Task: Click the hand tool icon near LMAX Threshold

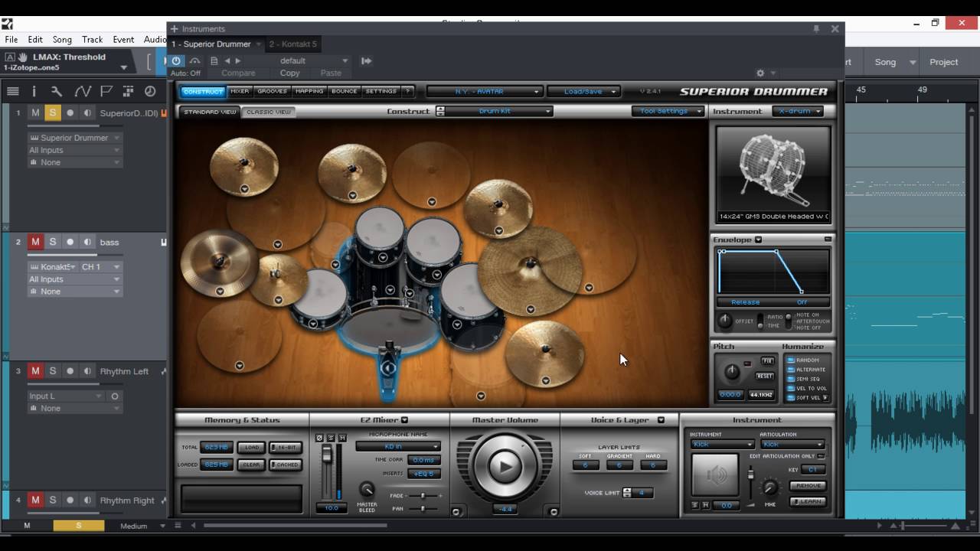Action: point(23,57)
